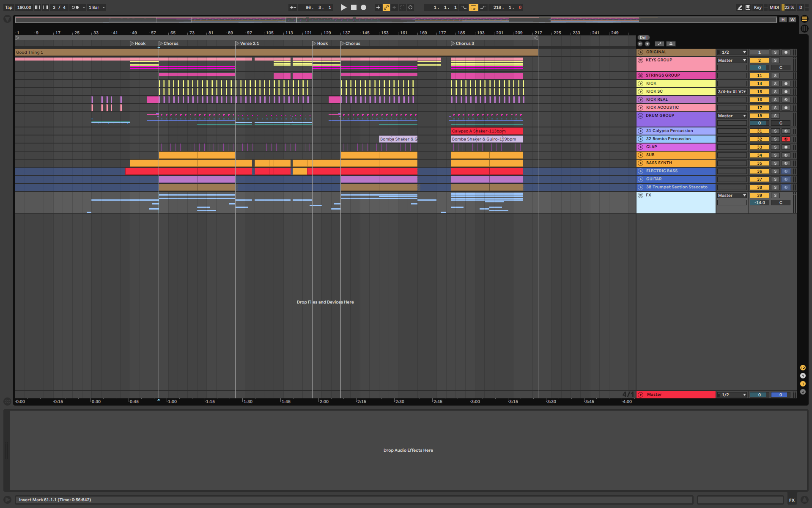
Task: Unfold the DRUM GROUP track
Action: [x=640, y=116]
